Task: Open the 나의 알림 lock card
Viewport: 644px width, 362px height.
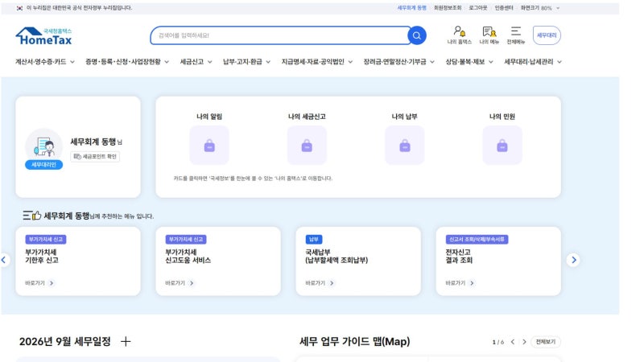Action: point(209,146)
